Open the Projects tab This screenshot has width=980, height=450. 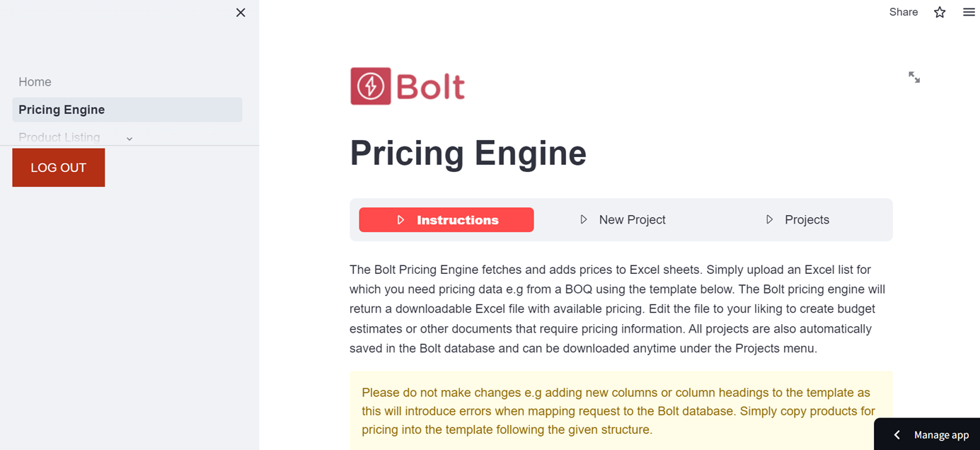[807, 219]
